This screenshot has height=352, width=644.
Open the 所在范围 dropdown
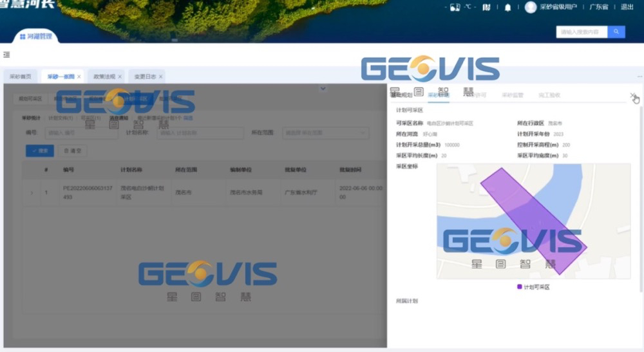coord(325,133)
